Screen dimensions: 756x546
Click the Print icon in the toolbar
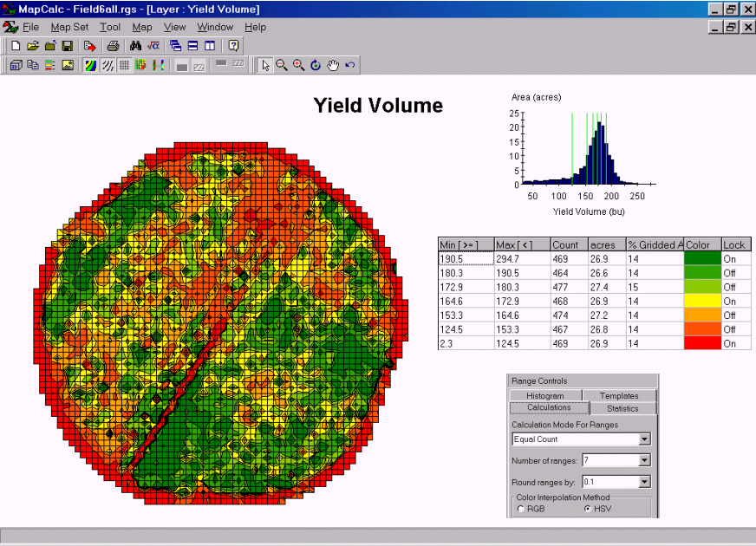click(x=113, y=45)
